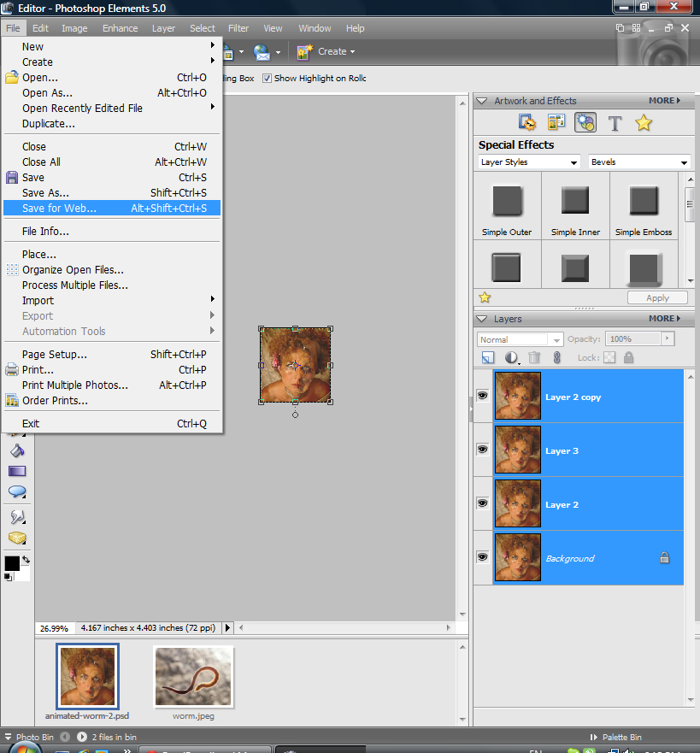
Task: Open MORE in Artwork and Effects panel
Action: coord(664,100)
